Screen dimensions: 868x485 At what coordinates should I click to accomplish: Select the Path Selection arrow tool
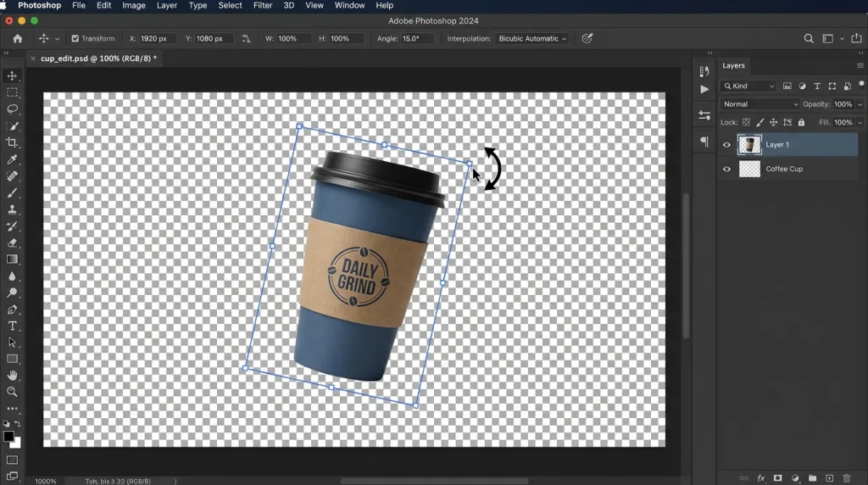pyautogui.click(x=12, y=343)
